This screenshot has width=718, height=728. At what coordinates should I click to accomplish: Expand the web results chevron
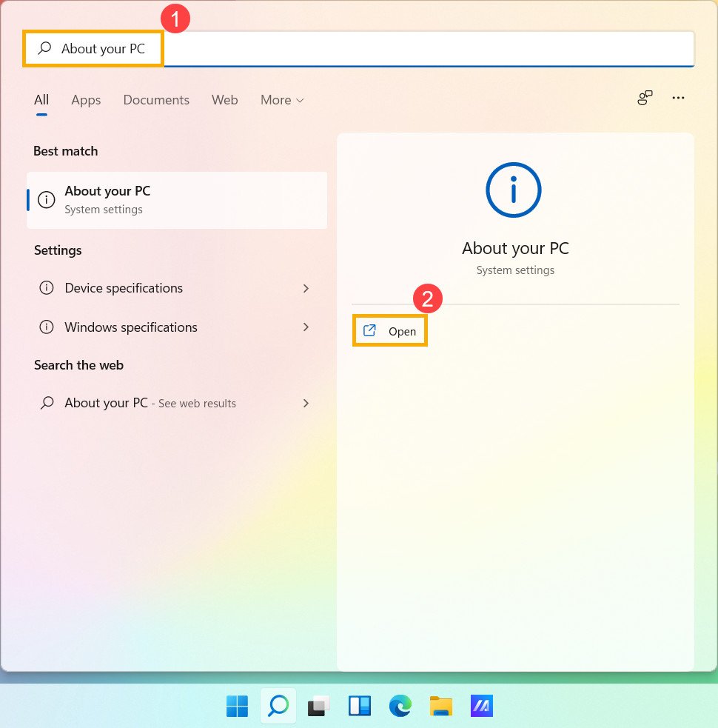tap(306, 403)
